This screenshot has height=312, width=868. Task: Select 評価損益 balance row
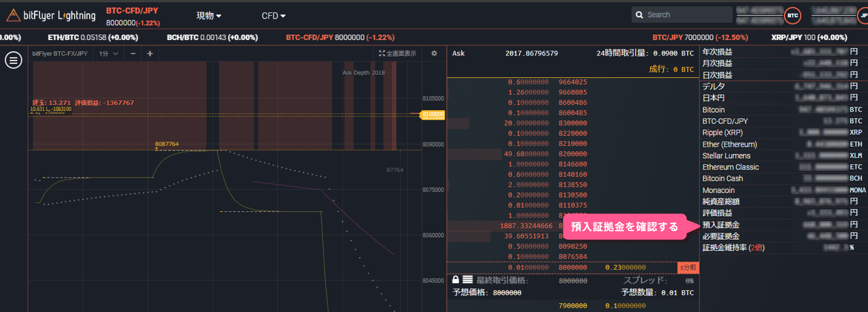tap(783, 213)
